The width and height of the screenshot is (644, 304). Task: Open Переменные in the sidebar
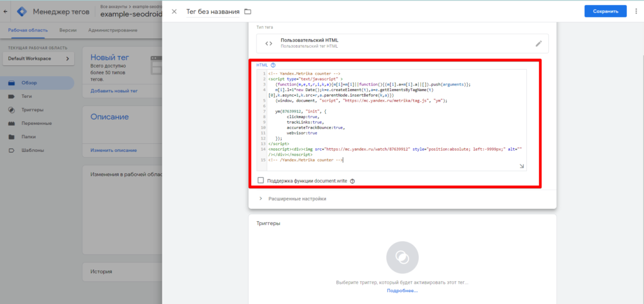(37, 124)
